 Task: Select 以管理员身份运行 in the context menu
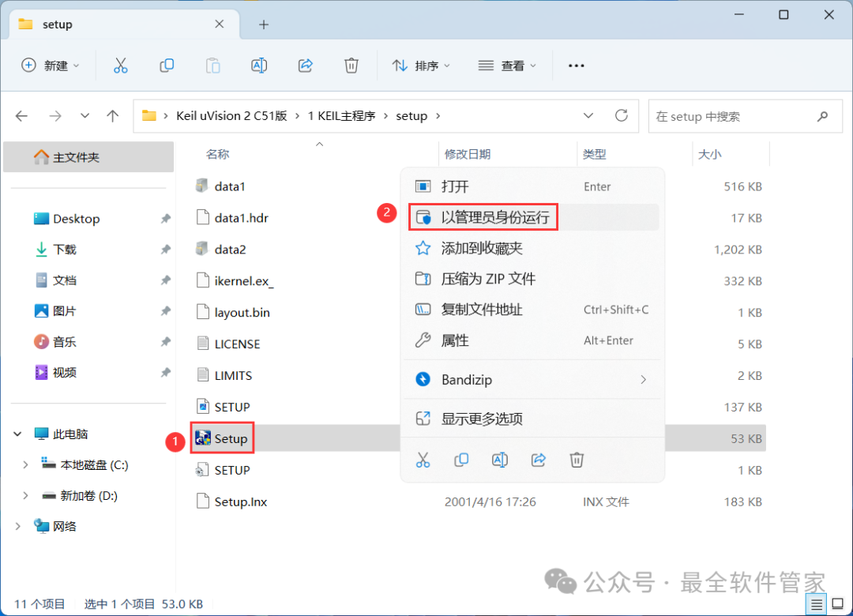pyautogui.click(x=483, y=216)
